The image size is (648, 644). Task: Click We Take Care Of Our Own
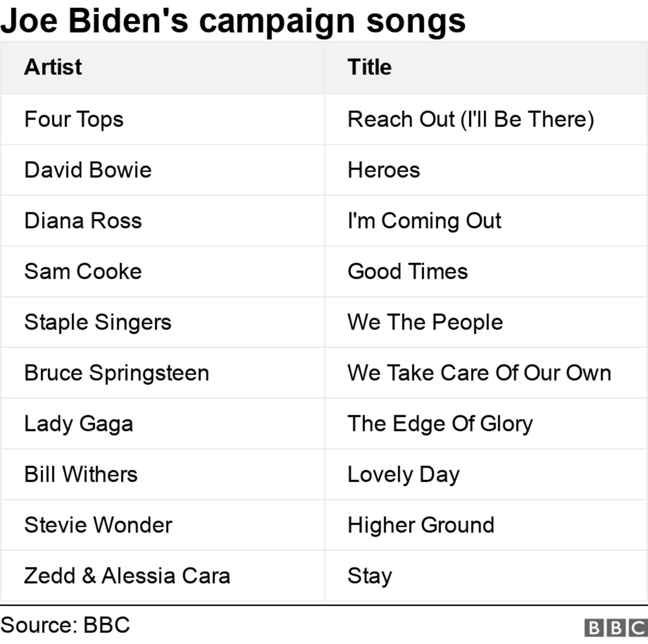click(479, 373)
